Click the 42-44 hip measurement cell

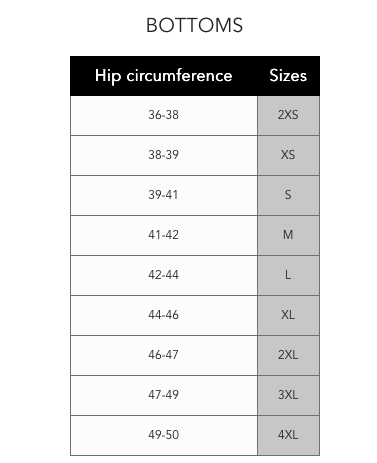click(164, 276)
